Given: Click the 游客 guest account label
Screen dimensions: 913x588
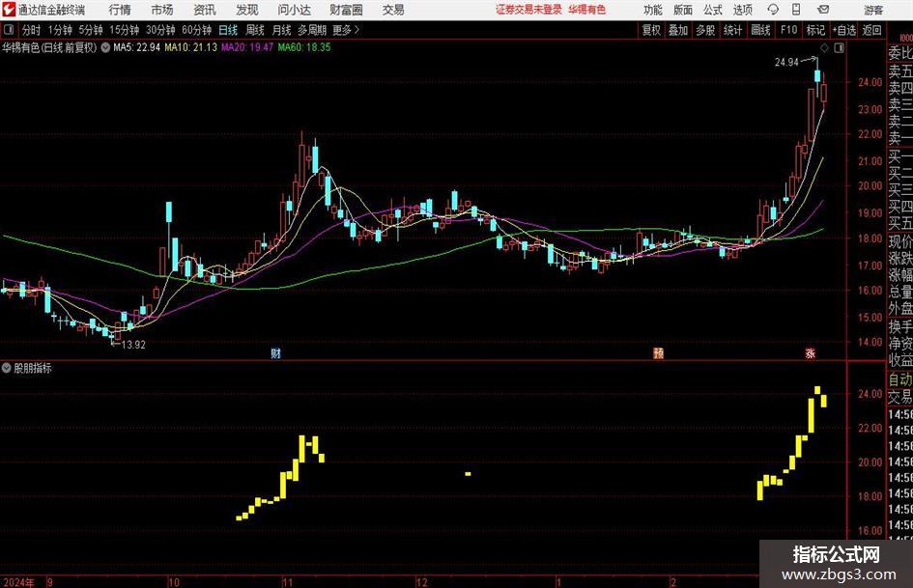Looking at the screenshot, I should coord(873,10).
